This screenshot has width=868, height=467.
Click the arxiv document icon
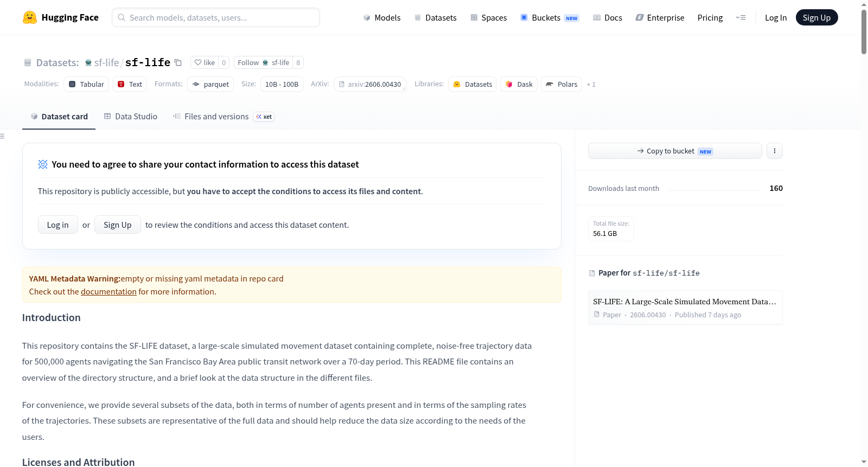(342, 84)
